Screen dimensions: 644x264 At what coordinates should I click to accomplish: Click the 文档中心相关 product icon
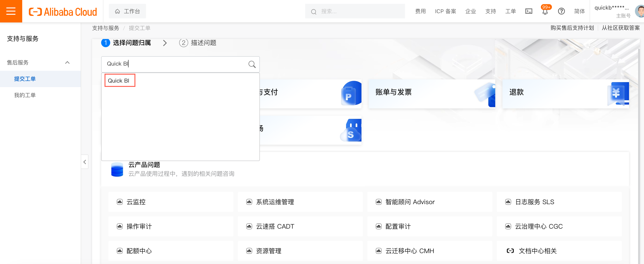510,251
